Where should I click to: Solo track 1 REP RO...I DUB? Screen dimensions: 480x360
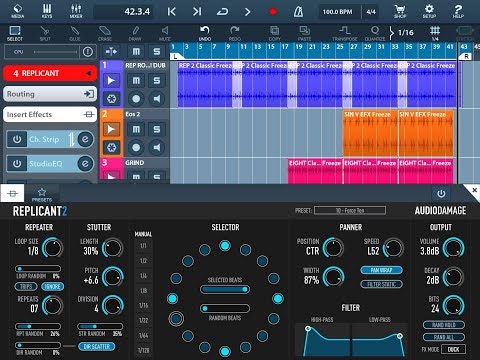[x=157, y=81]
